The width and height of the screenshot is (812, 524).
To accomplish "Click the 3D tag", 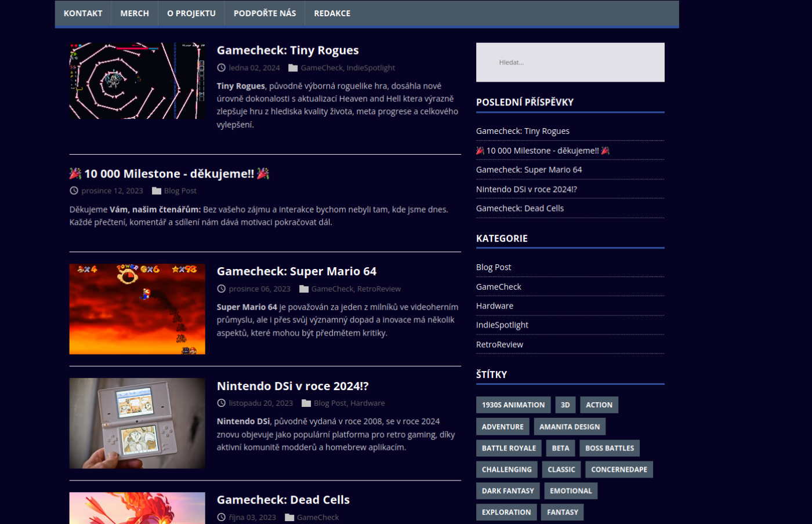I will (565, 405).
